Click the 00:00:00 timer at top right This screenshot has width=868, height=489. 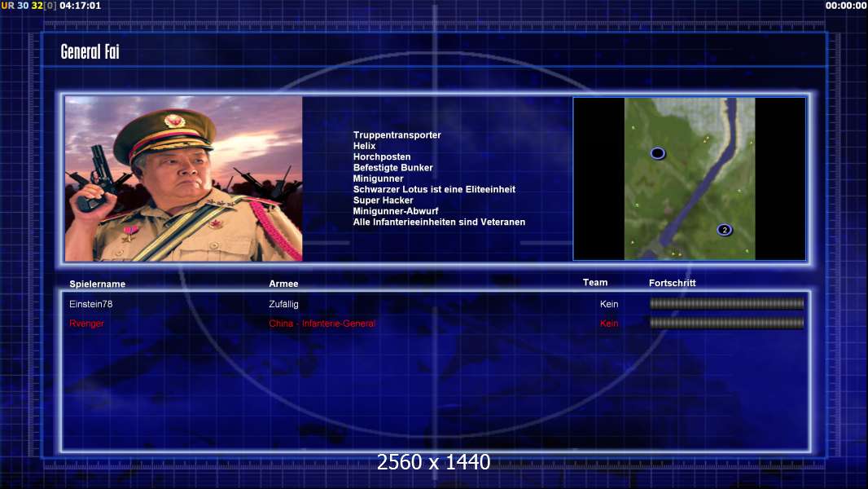(x=846, y=6)
